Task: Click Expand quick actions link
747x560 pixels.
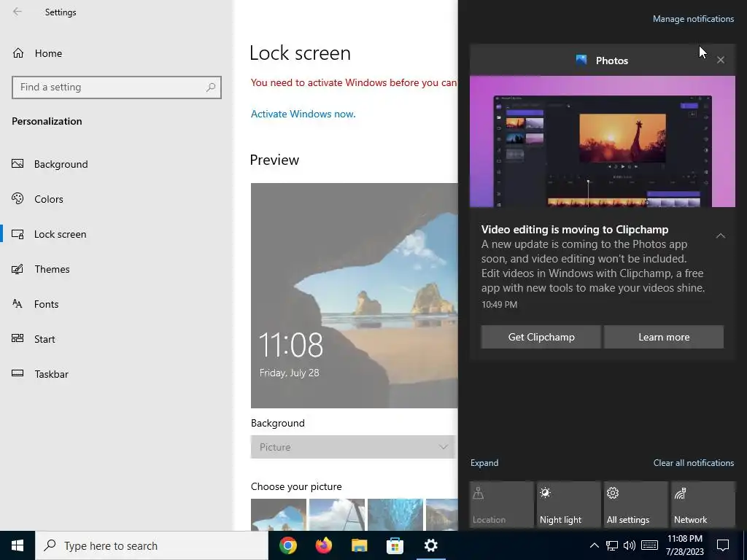Action: pos(484,463)
